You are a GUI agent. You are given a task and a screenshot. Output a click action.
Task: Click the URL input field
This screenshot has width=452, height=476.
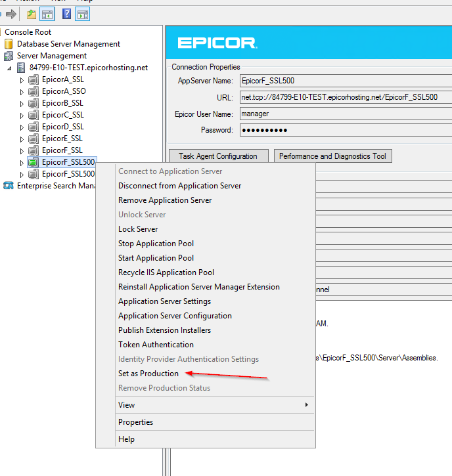pos(346,97)
